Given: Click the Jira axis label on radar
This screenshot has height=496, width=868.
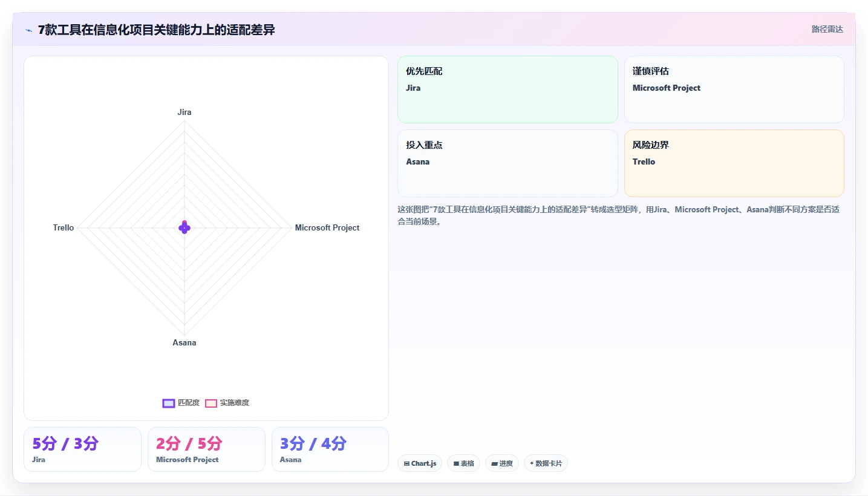Looking at the screenshot, I should [x=184, y=113].
